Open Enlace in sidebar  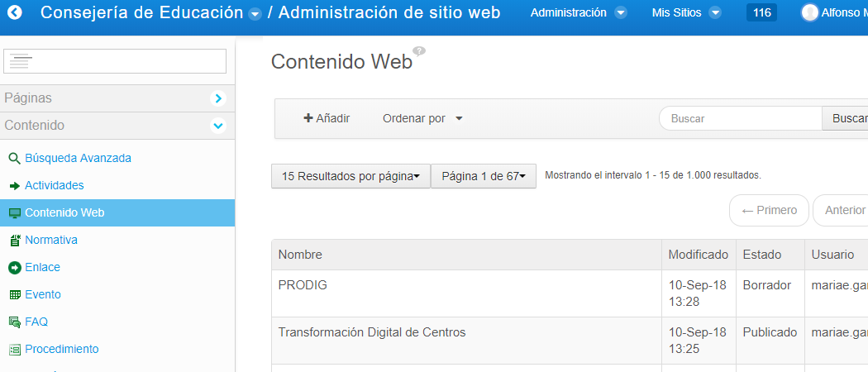(x=43, y=267)
